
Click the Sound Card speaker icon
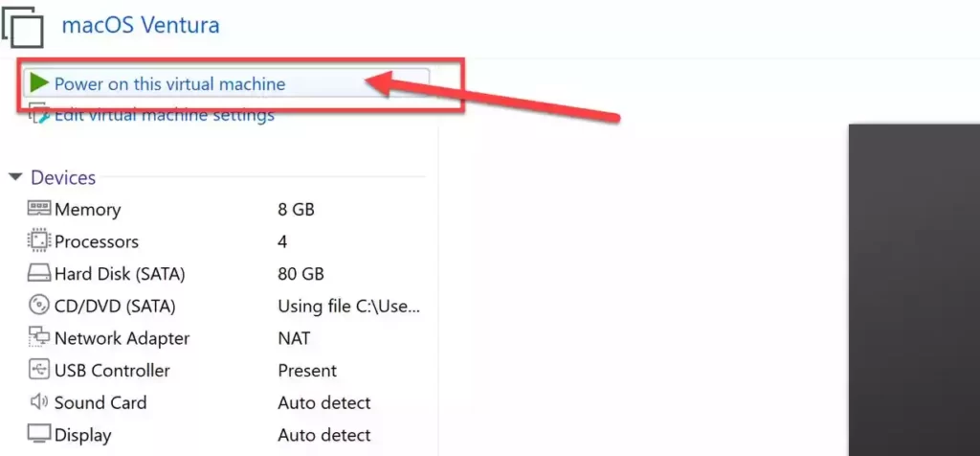coord(39,401)
